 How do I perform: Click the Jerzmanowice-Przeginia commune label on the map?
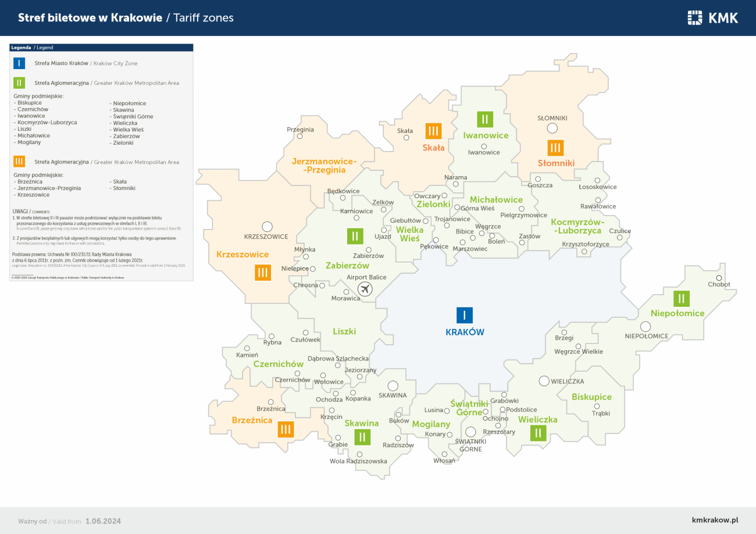click(324, 165)
